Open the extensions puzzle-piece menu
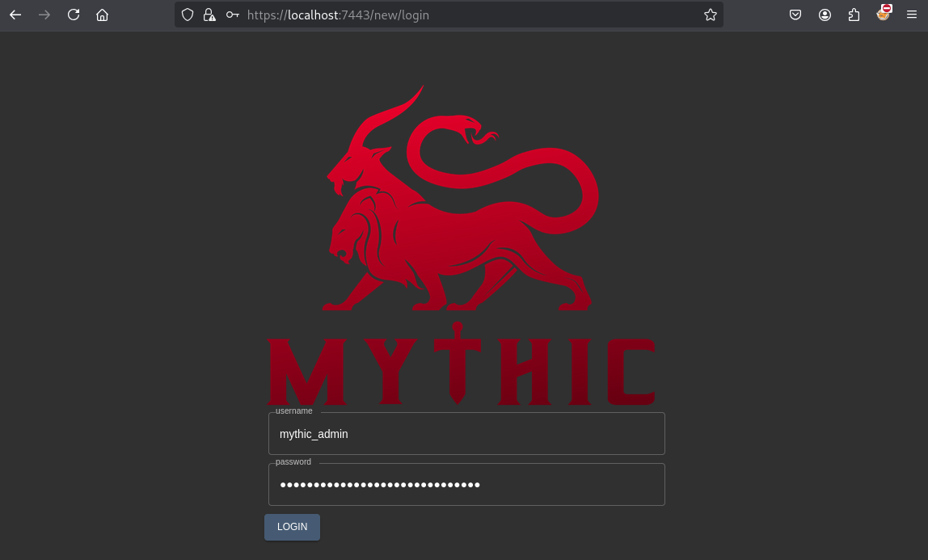Screen dimensions: 928x560 (x=854, y=15)
